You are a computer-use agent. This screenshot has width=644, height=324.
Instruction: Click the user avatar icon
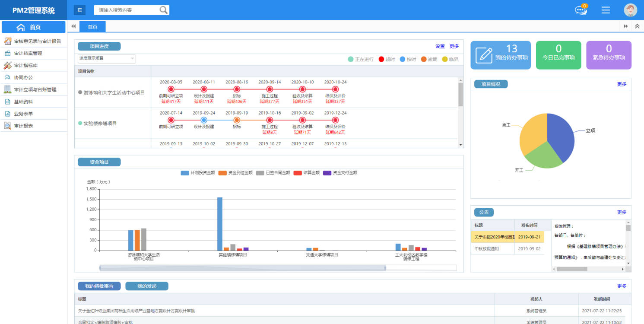tap(630, 10)
